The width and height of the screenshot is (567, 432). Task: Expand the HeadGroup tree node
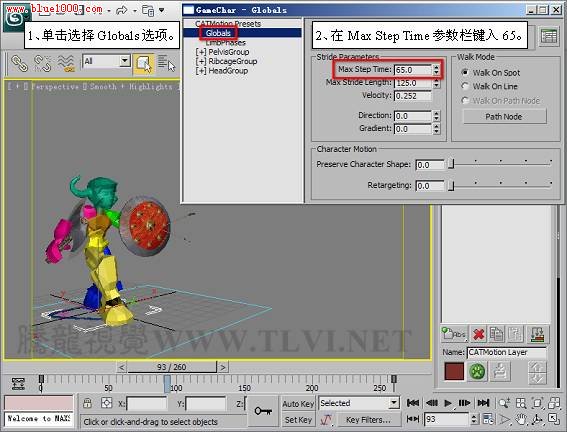(x=201, y=71)
